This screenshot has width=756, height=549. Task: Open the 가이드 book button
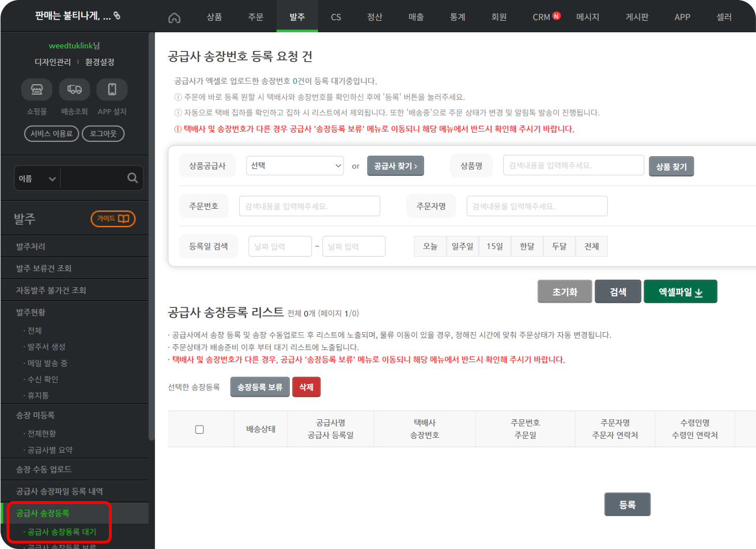[113, 219]
